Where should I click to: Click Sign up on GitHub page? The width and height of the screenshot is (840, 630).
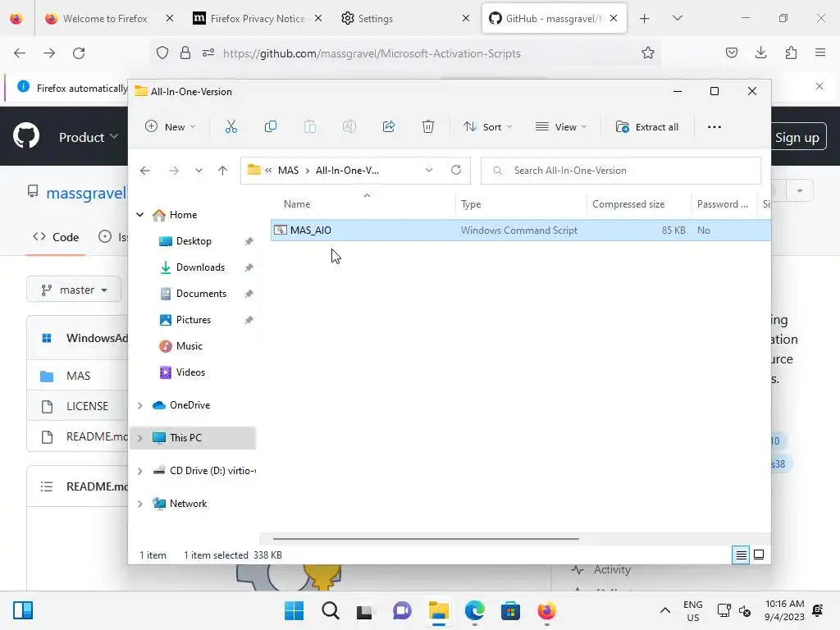[797, 138]
